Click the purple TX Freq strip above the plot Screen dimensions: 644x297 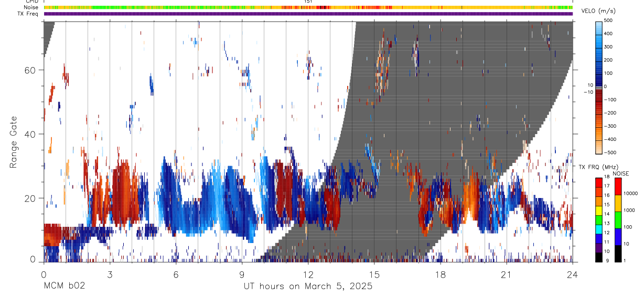308,14
